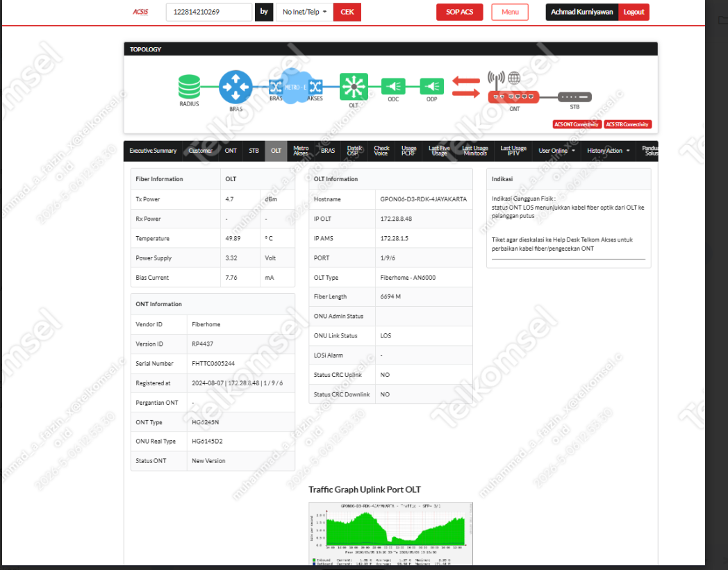Click the IP AMS value 172.28.1.5

coord(394,238)
